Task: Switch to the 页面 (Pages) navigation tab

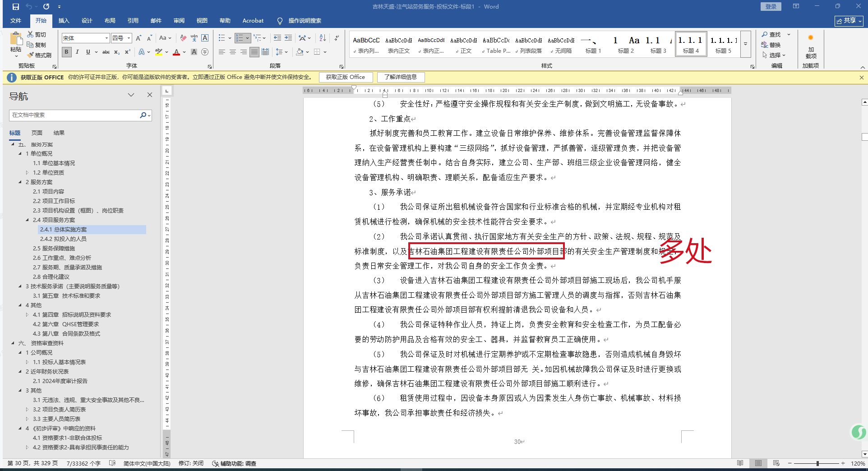Action: [x=37, y=133]
